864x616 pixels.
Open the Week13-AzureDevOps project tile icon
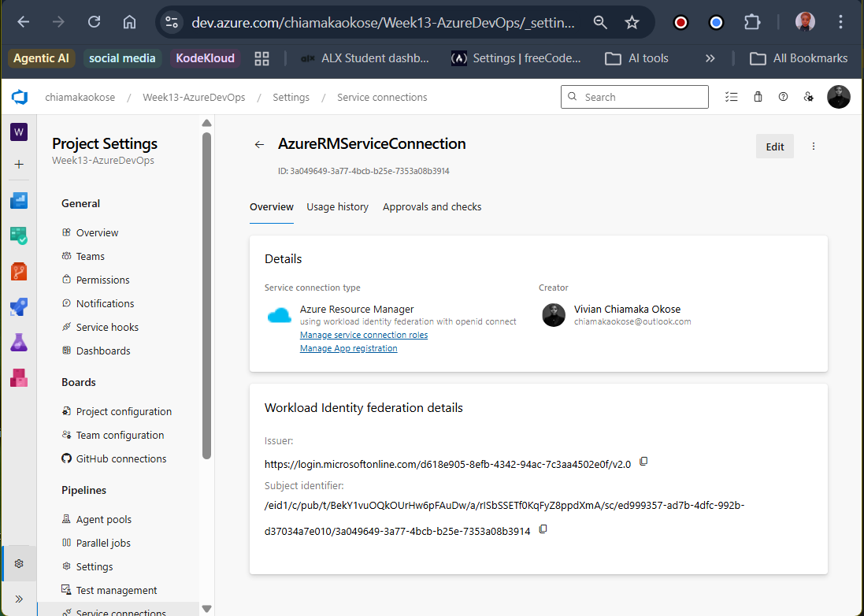[19, 132]
